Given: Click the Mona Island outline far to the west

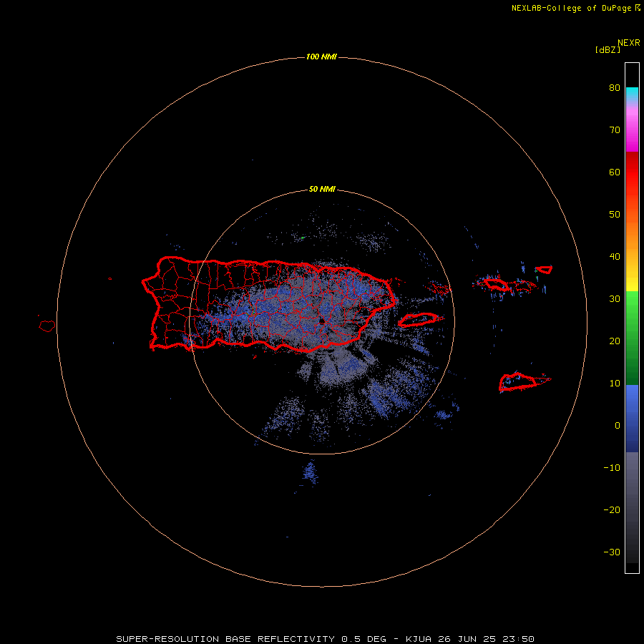Looking at the screenshot, I should [x=47, y=326].
